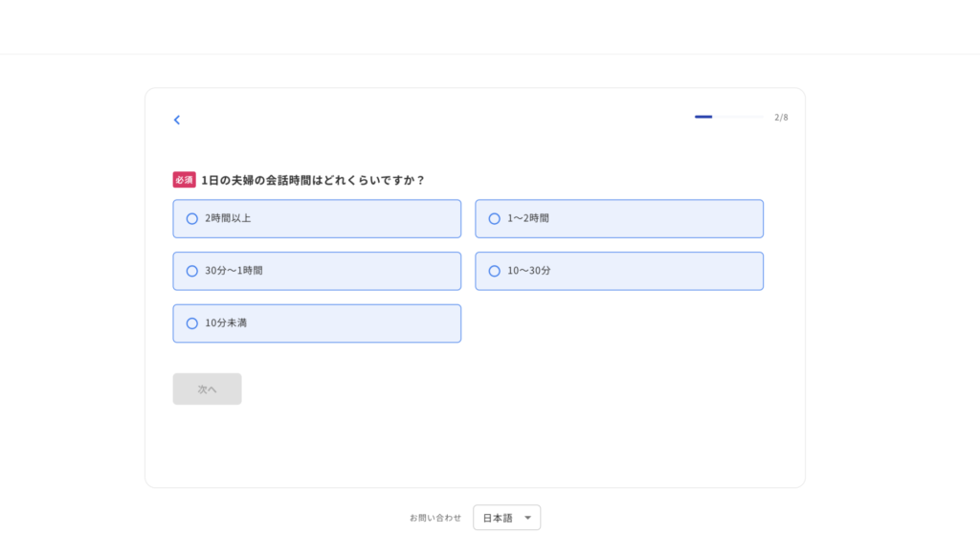Select the 1〜2時間 radio circle
Viewport: 980px width, 534px height.
495,219
